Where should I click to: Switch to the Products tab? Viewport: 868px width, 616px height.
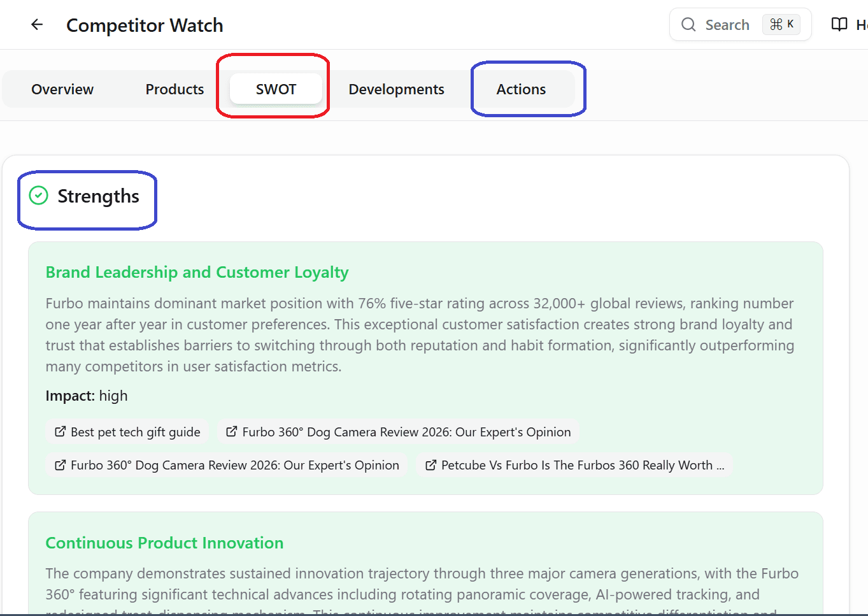tap(174, 89)
